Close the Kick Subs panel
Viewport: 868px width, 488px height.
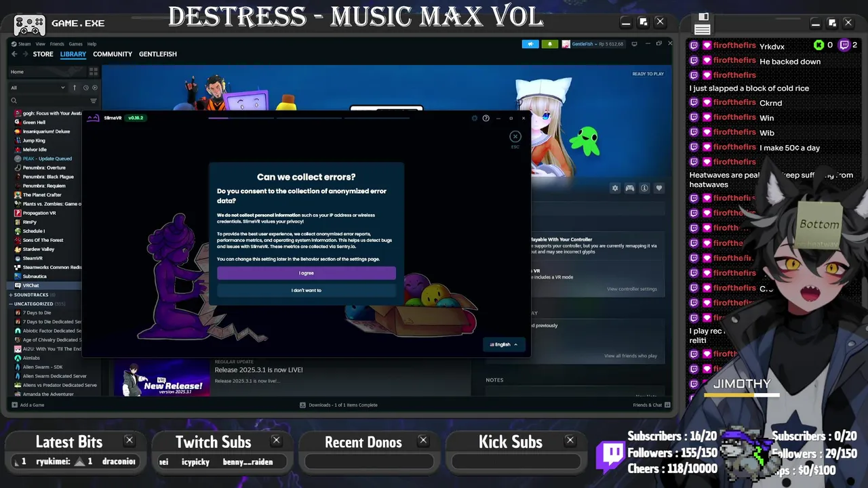tap(570, 441)
